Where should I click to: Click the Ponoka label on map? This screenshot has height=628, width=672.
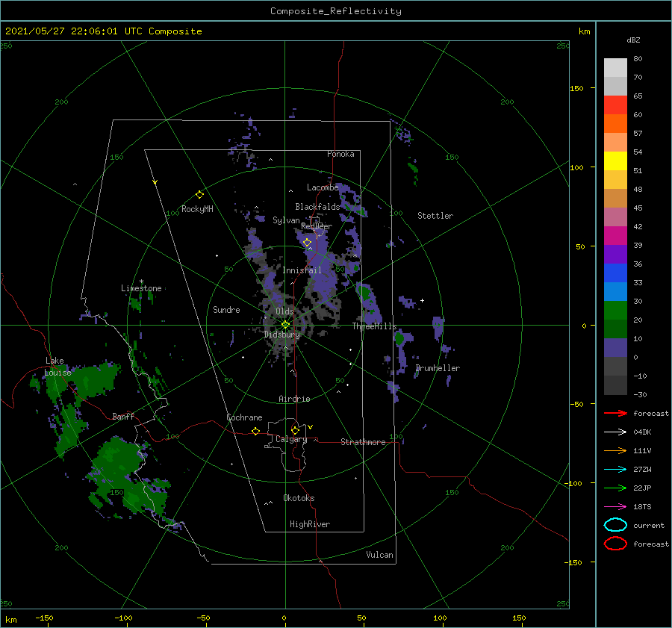pos(340,154)
